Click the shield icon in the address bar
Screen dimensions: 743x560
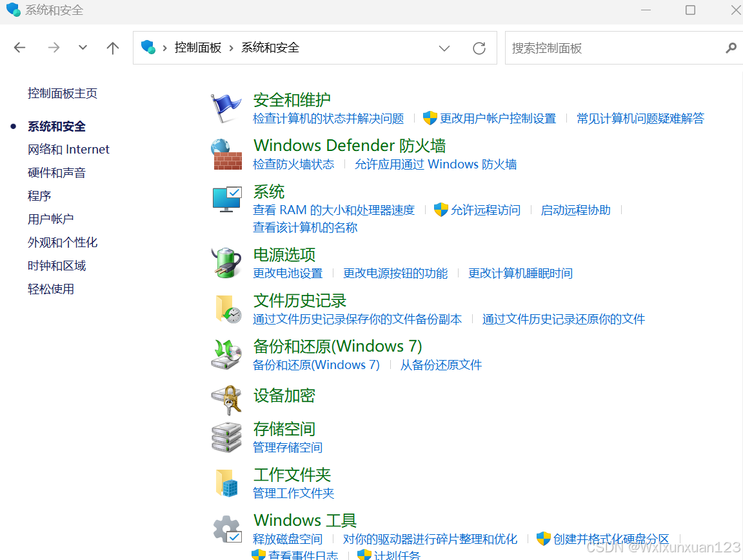pos(148,47)
